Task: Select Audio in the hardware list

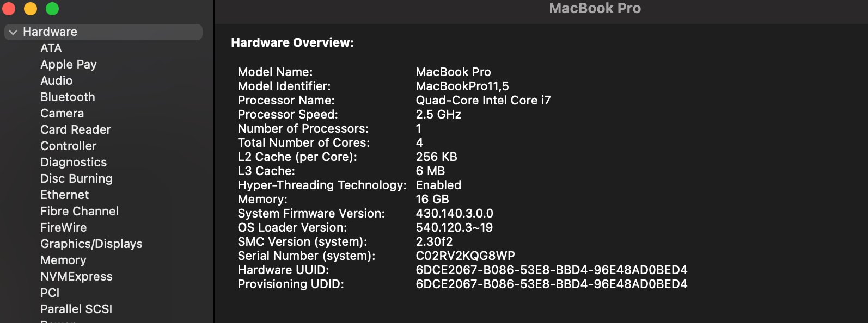Action: point(57,81)
